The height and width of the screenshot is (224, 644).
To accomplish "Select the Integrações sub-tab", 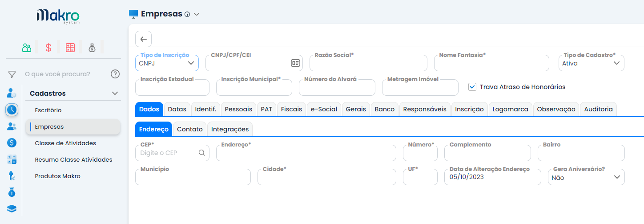I will pos(230,129).
